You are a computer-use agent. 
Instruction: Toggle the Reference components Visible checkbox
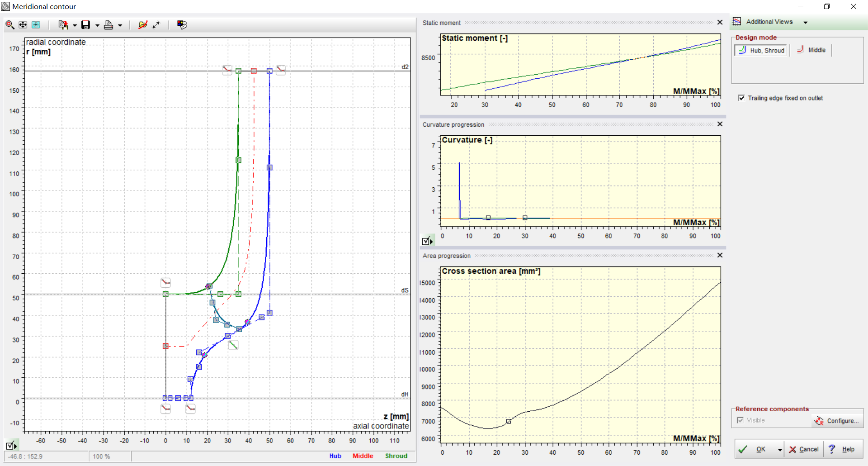coord(740,420)
